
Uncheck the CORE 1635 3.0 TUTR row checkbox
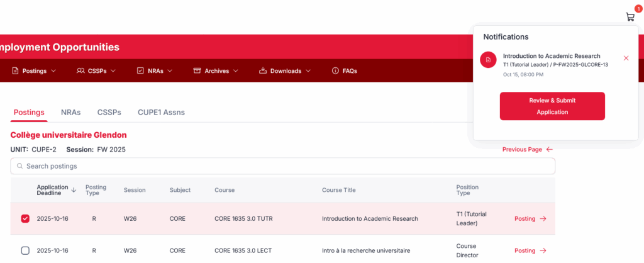tap(25, 219)
